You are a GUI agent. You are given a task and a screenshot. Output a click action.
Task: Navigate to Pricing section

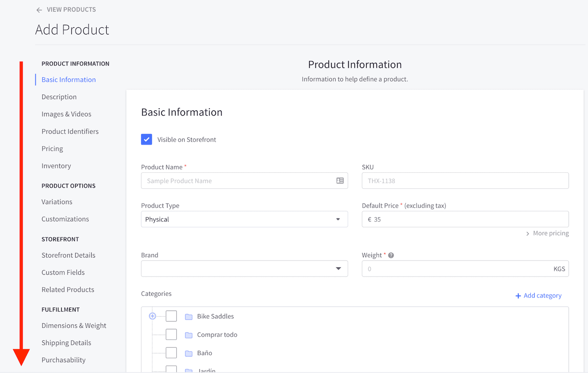(x=52, y=149)
